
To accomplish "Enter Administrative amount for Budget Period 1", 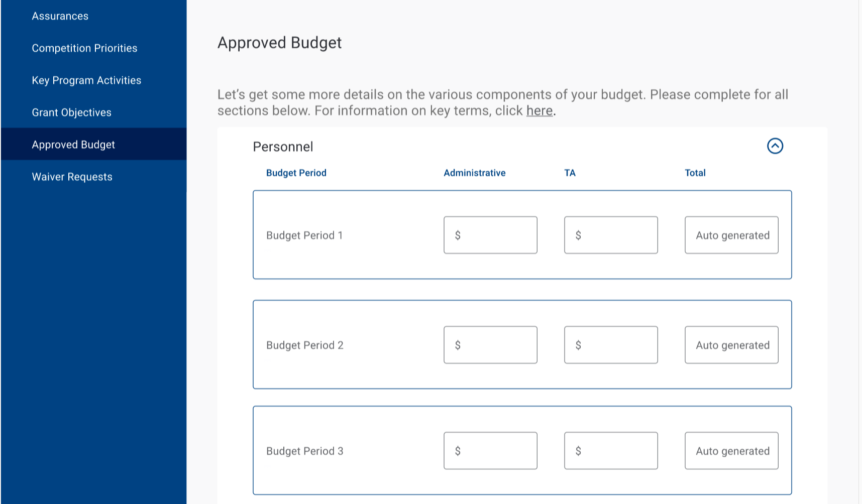I will point(490,235).
